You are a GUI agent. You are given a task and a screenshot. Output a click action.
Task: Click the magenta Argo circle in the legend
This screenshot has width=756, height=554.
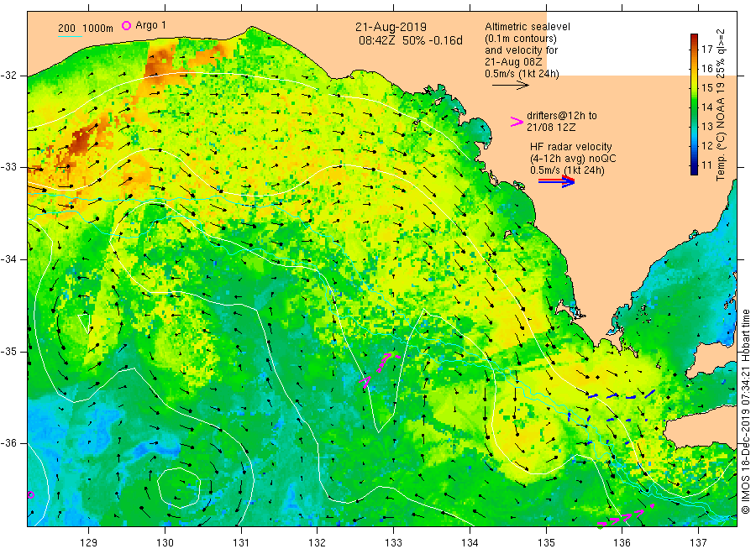click(126, 26)
